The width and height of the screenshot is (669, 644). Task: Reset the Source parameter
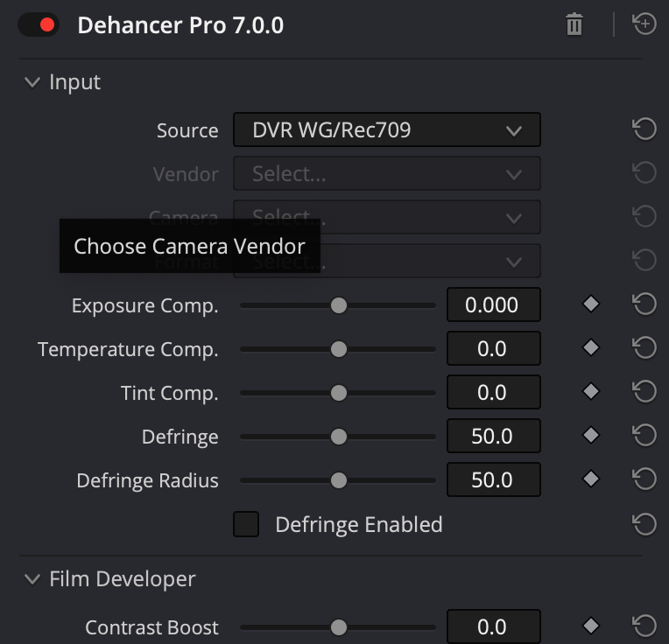pyautogui.click(x=644, y=129)
